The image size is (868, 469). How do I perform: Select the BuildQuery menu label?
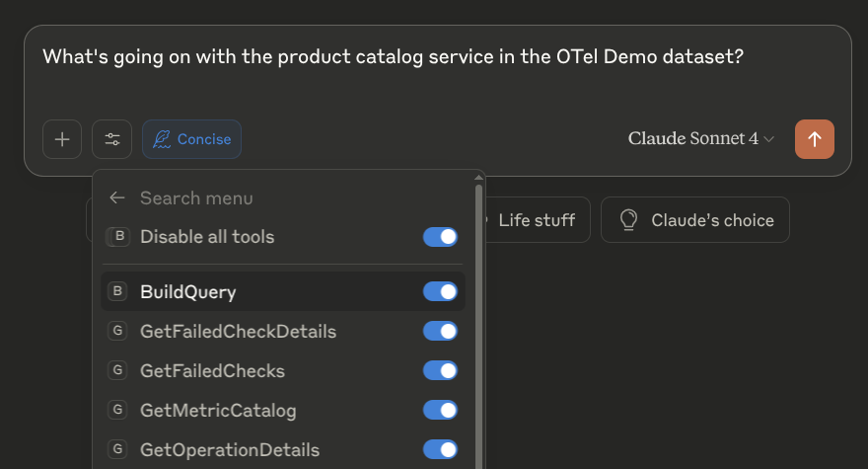[x=188, y=292]
